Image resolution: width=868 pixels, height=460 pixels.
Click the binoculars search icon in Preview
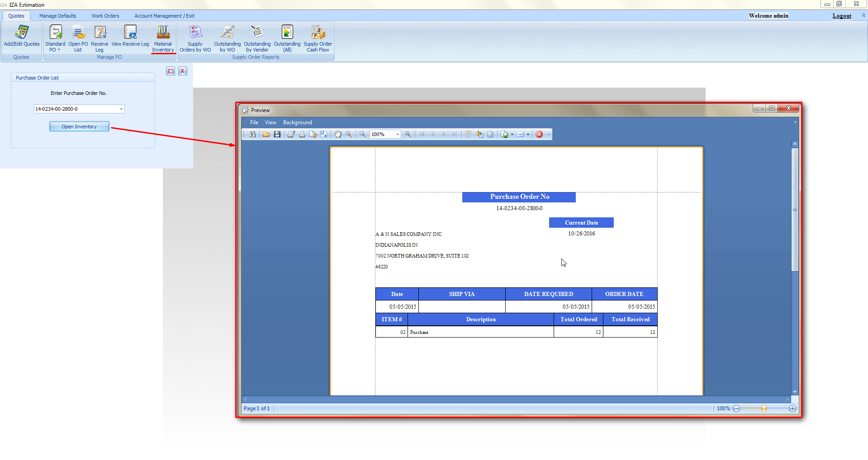252,134
